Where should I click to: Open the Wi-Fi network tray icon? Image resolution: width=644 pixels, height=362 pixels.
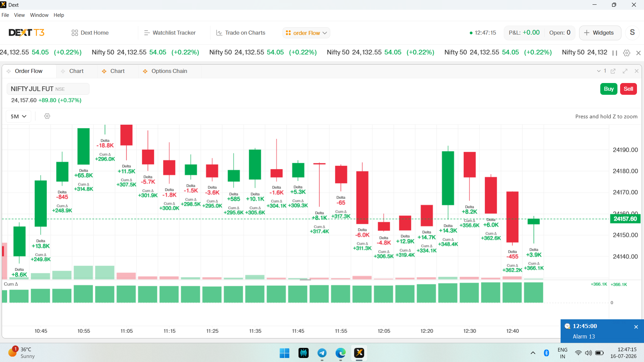[x=578, y=353]
